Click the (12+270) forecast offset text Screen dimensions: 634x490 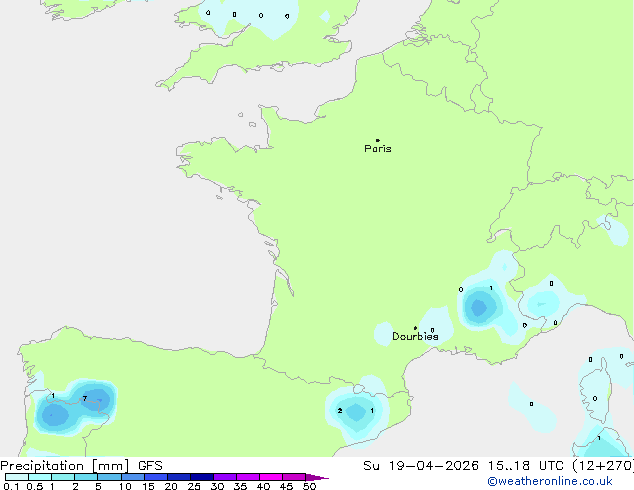(x=603, y=466)
